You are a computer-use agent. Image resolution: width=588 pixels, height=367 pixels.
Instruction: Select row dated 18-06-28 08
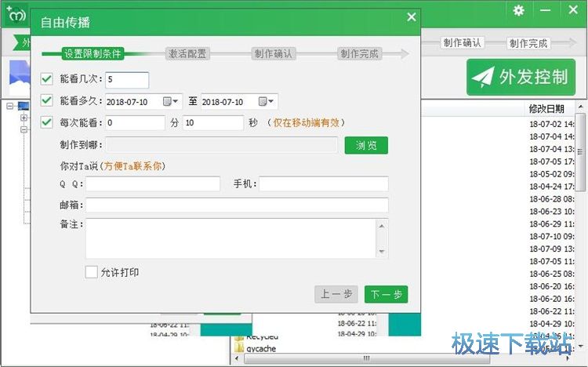[x=551, y=199]
